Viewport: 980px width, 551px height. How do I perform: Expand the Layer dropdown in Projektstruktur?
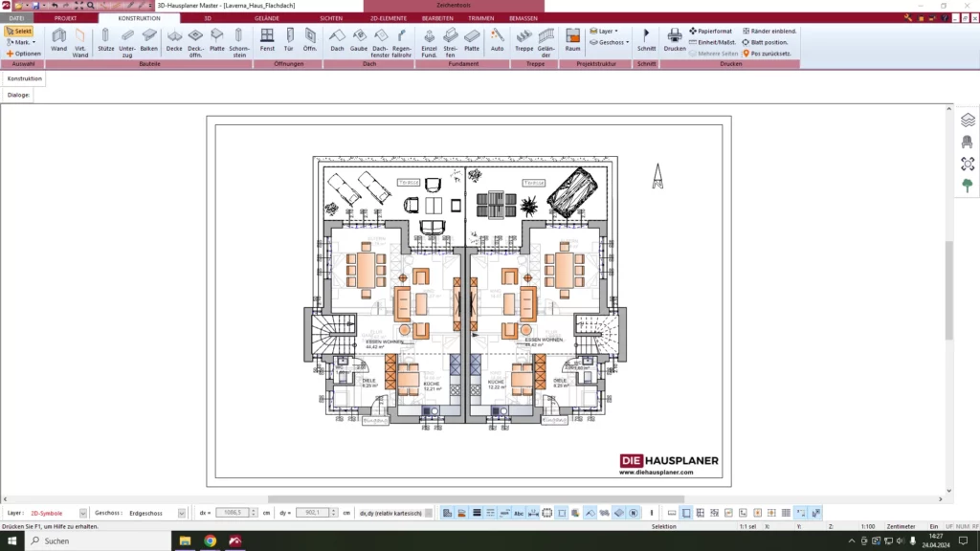(x=604, y=31)
